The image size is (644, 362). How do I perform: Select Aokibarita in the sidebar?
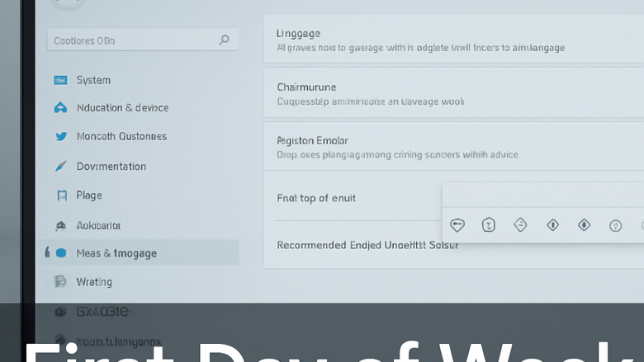98,225
